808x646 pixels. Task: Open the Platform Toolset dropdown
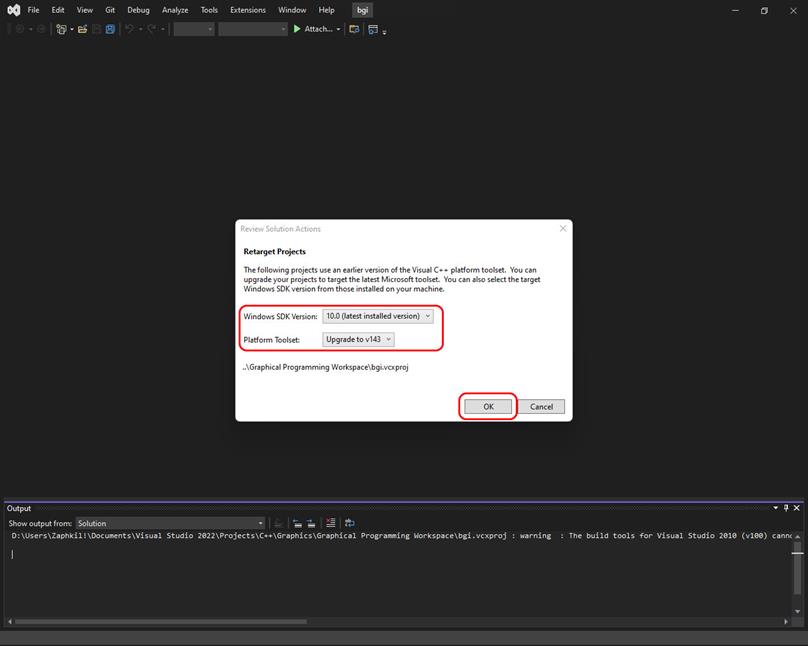(358, 339)
